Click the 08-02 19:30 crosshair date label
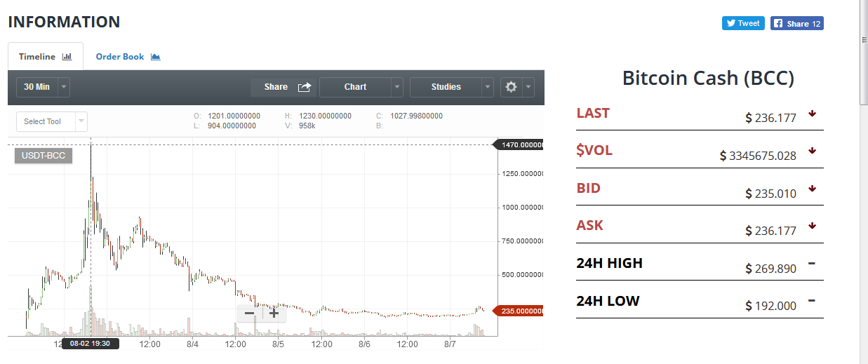868x364 pixels. coord(91,344)
